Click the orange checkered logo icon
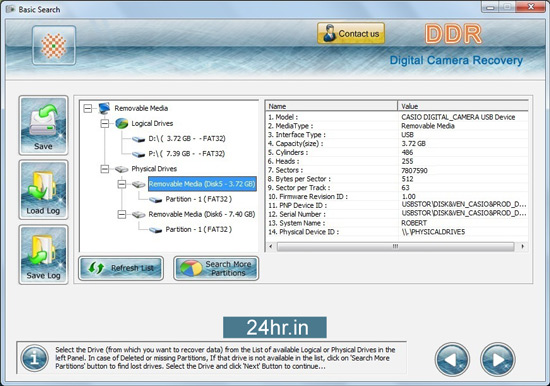 (54, 46)
